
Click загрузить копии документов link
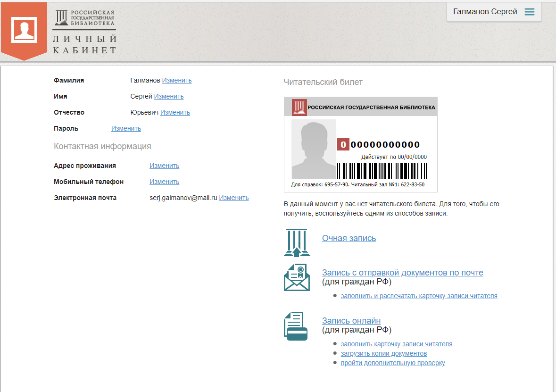point(384,353)
